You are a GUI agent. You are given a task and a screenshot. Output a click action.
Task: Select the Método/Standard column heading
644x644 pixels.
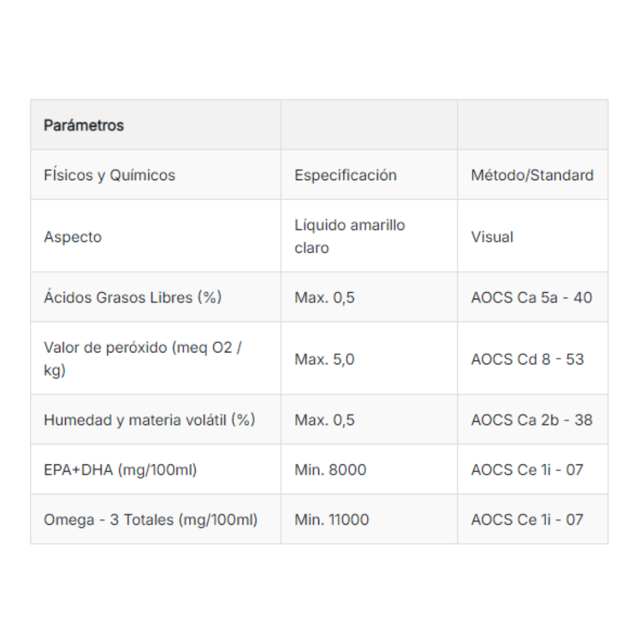tap(532, 175)
